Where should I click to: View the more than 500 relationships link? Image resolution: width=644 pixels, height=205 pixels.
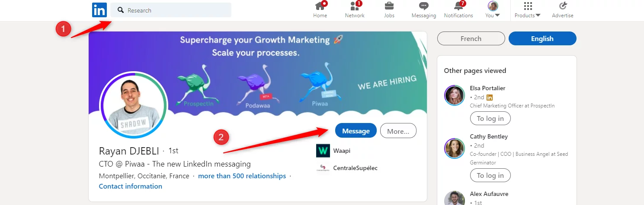pyautogui.click(x=242, y=176)
